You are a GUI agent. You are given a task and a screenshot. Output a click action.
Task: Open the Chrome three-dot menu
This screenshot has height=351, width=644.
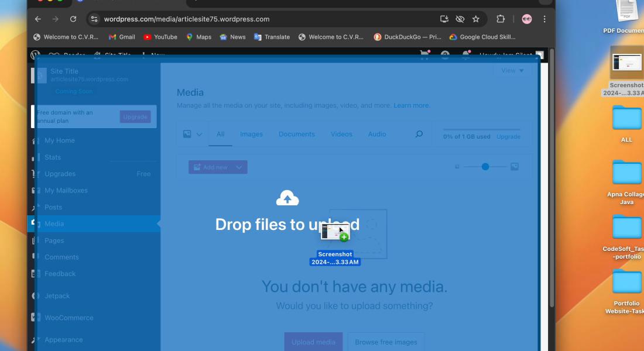tap(544, 19)
